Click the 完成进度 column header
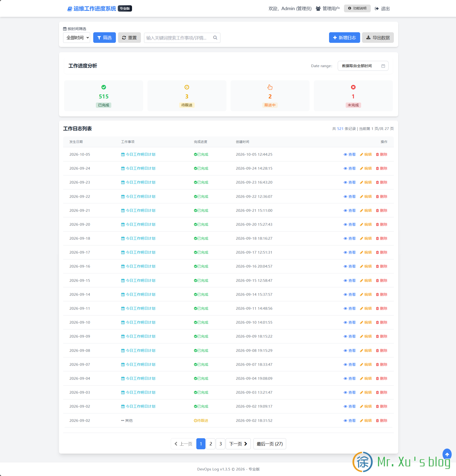 click(200, 142)
